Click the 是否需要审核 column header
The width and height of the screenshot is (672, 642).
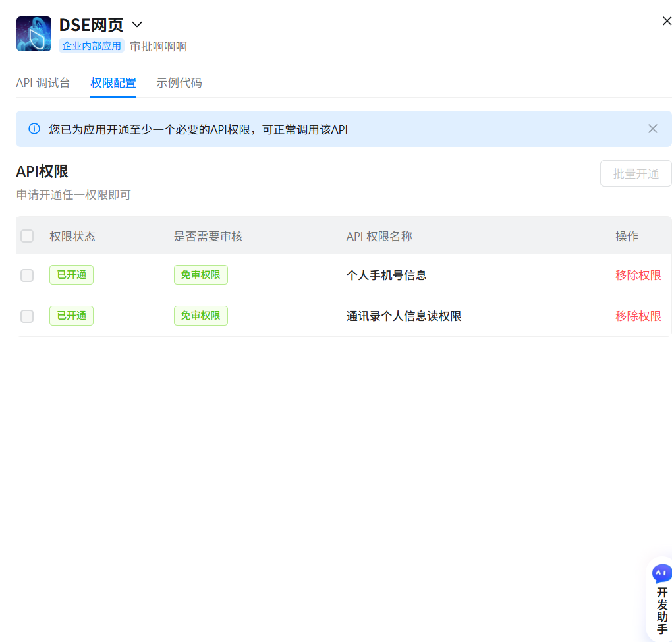coord(208,236)
